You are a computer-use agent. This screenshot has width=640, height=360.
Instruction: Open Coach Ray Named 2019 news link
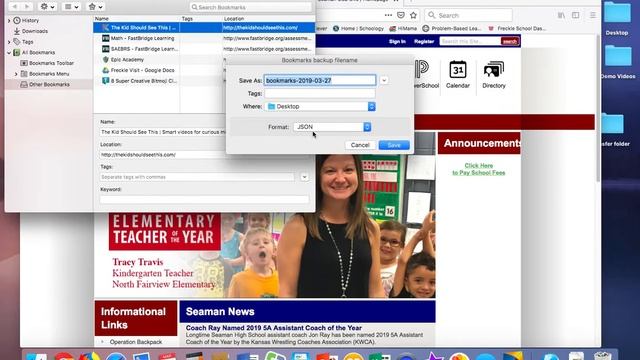(273, 328)
